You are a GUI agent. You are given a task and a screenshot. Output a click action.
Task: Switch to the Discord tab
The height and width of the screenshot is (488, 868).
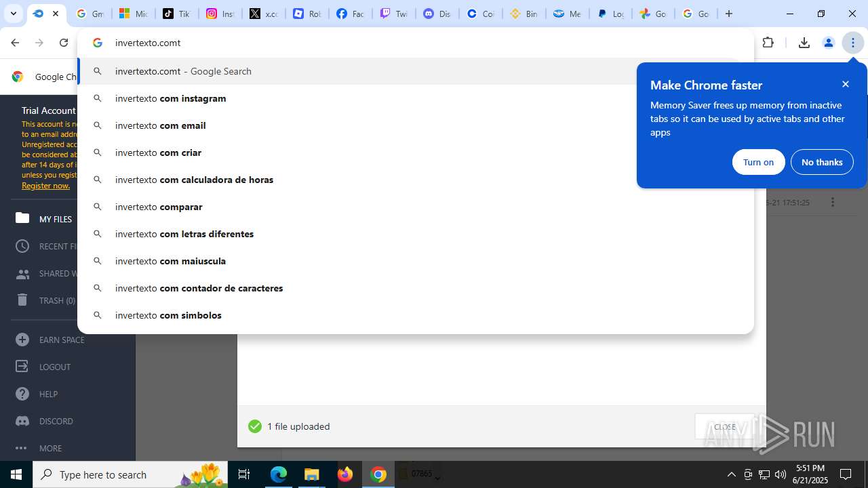[x=437, y=14]
